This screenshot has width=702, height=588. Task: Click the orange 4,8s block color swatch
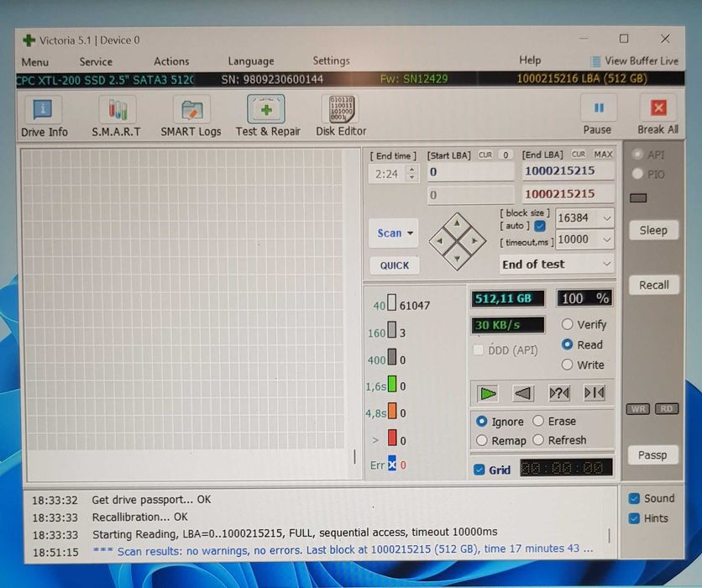392,411
